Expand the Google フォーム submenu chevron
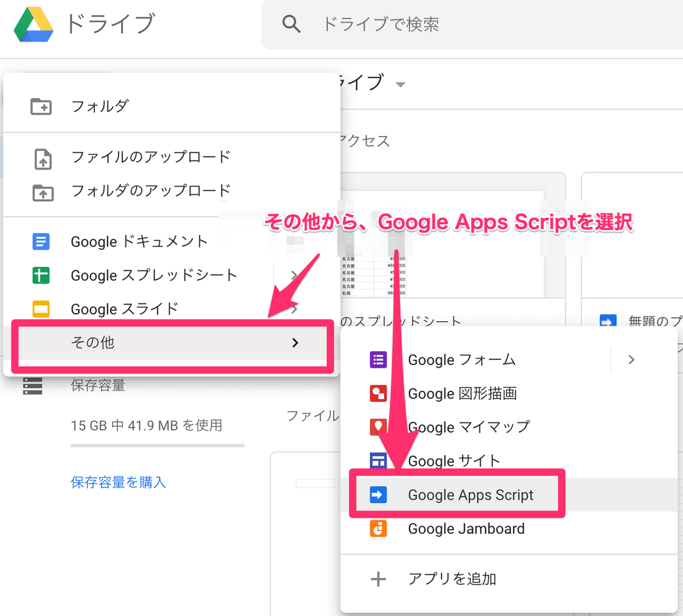683x616 pixels. coord(631,359)
